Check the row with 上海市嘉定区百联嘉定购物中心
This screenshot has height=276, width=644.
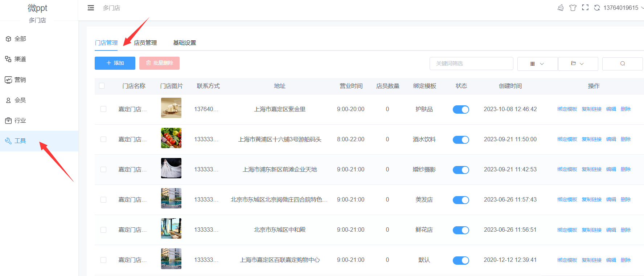click(103, 260)
